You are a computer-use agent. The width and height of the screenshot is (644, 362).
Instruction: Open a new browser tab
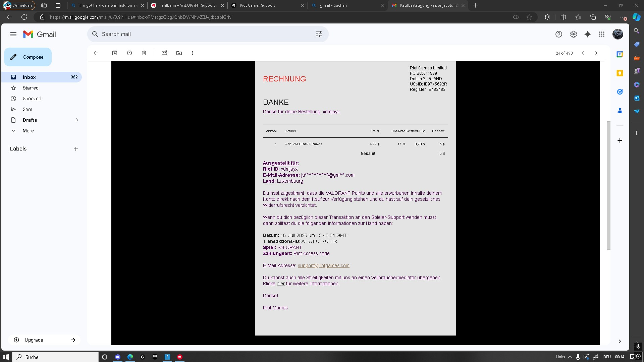coord(475,5)
